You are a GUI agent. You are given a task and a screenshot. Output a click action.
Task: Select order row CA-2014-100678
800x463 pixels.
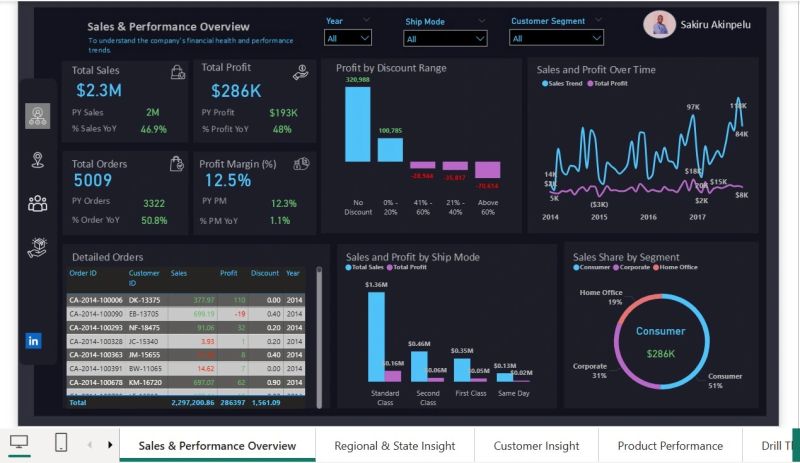[186, 382]
